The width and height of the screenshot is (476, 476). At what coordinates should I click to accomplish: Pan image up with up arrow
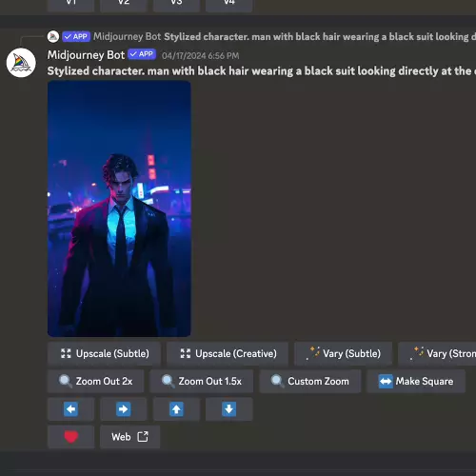pyautogui.click(x=176, y=409)
